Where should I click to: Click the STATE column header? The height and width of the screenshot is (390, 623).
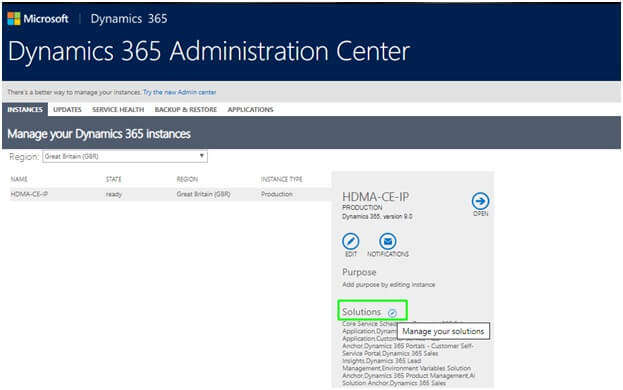114,179
